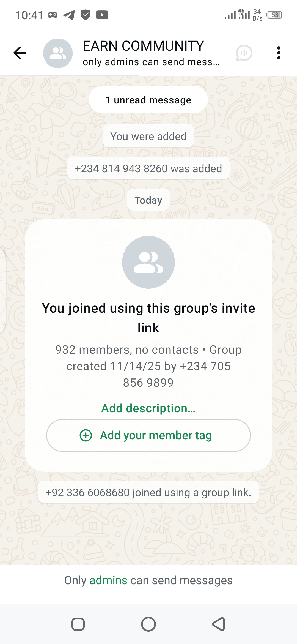Tap the back arrow in chat header
Viewport: 297px width, 644px height.
coord(20,53)
